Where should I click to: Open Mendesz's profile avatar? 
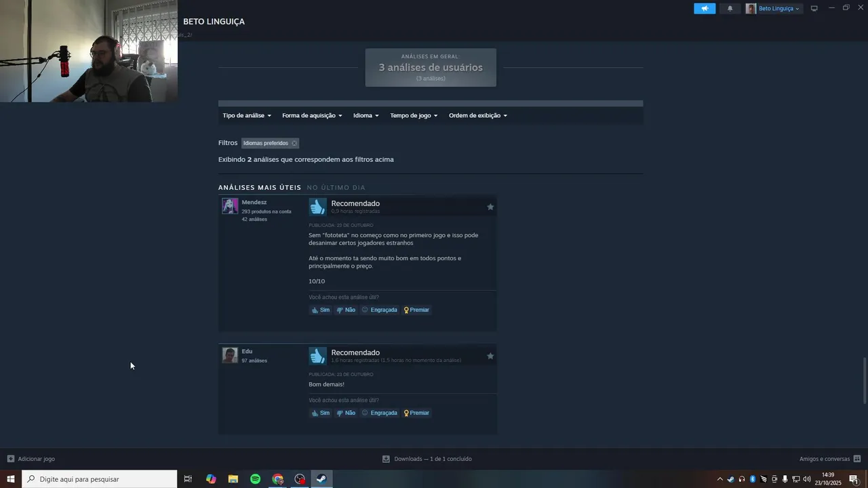point(230,206)
